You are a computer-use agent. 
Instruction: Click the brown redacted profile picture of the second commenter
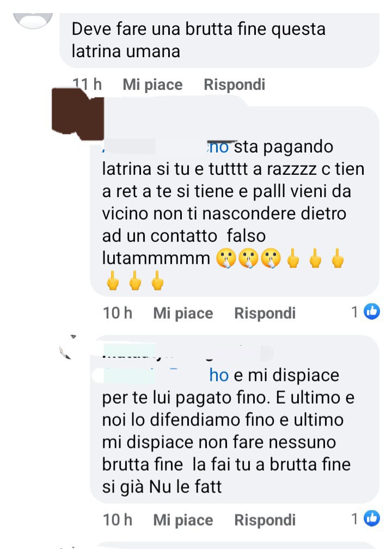click(x=78, y=114)
